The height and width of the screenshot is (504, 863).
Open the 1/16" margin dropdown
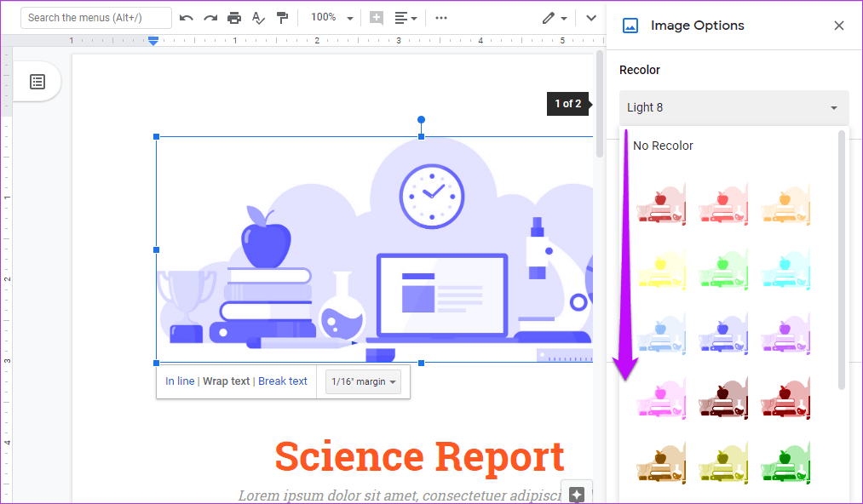(x=364, y=382)
